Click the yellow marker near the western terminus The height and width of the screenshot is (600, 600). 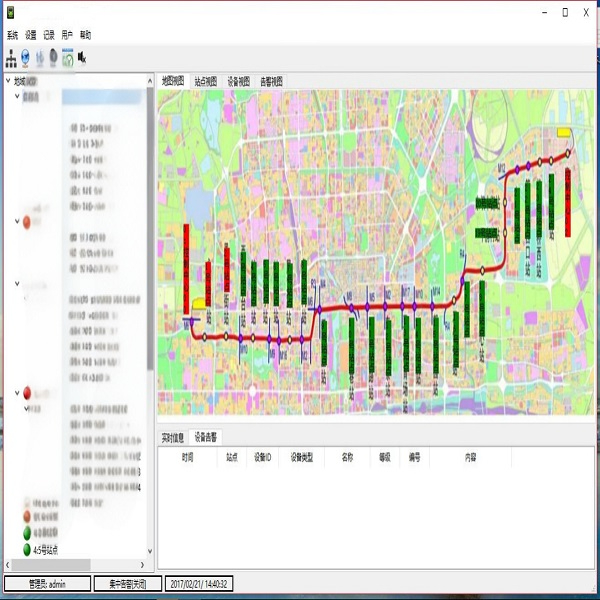(x=199, y=302)
